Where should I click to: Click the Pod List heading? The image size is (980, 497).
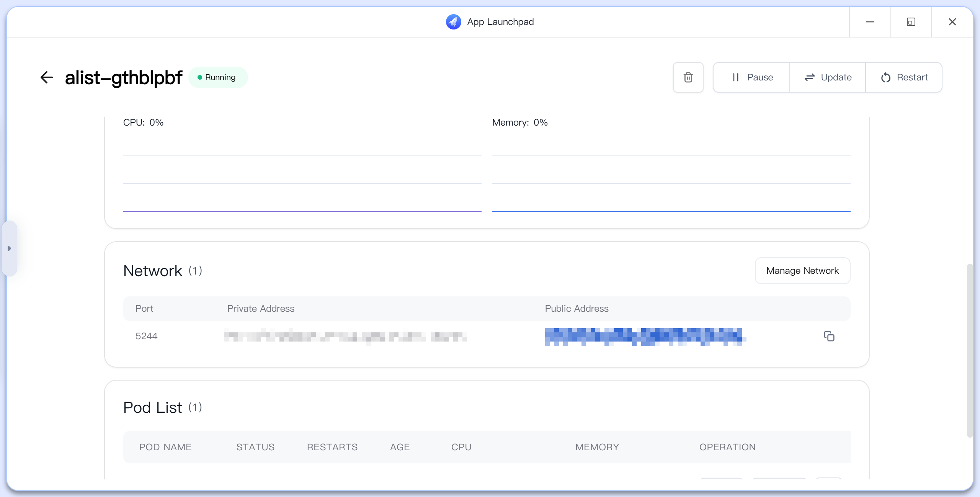152,407
